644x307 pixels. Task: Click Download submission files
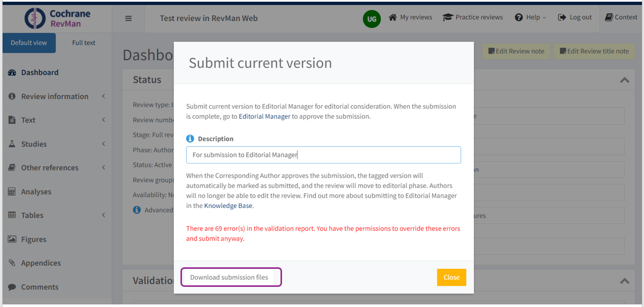point(230,277)
